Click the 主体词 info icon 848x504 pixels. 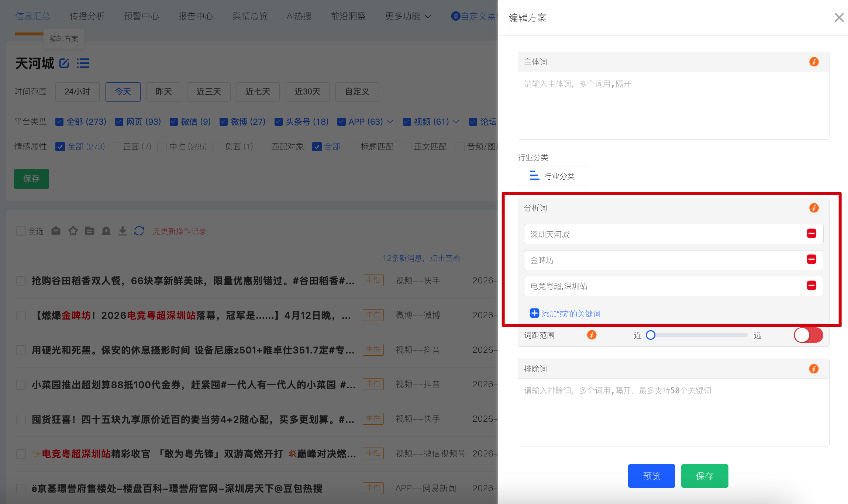tap(814, 62)
